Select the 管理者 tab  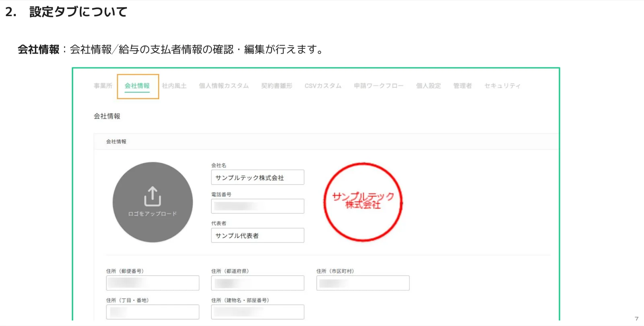[462, 86]
